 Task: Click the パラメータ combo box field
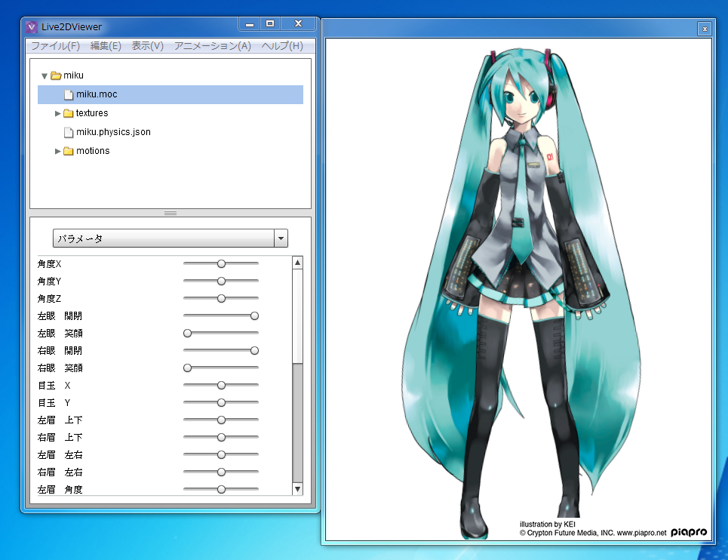click(x=170, y=238)
